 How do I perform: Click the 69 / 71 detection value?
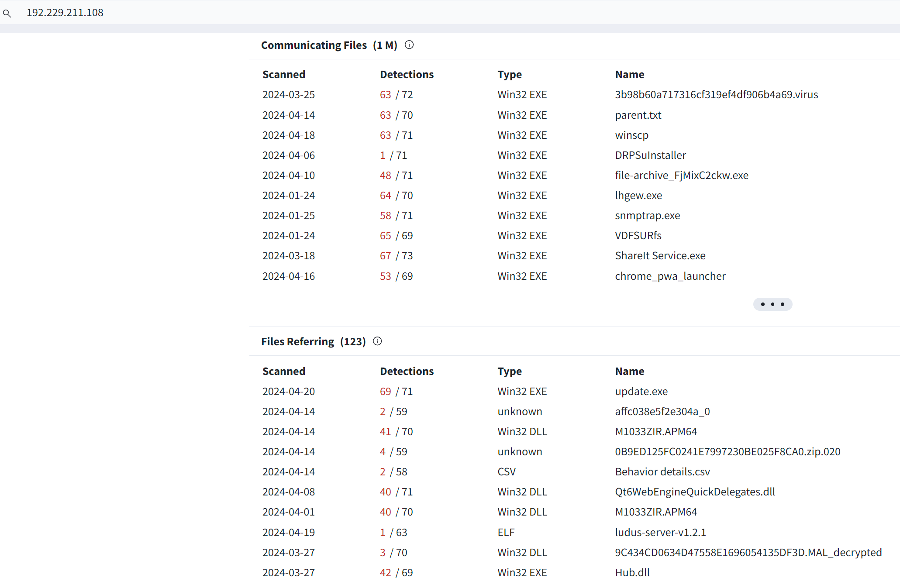[396, 392]
